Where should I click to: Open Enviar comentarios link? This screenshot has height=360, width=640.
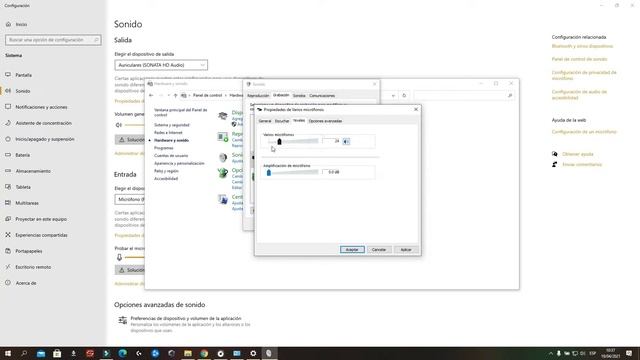582,164
